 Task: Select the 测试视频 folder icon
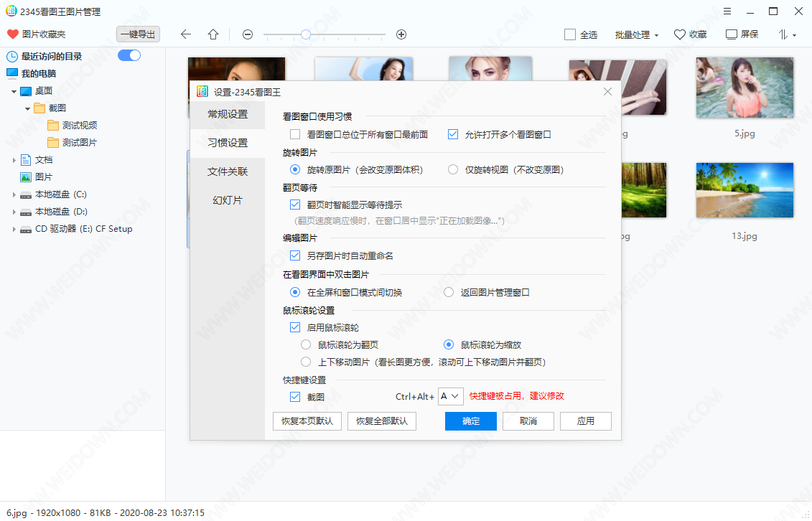53,125
